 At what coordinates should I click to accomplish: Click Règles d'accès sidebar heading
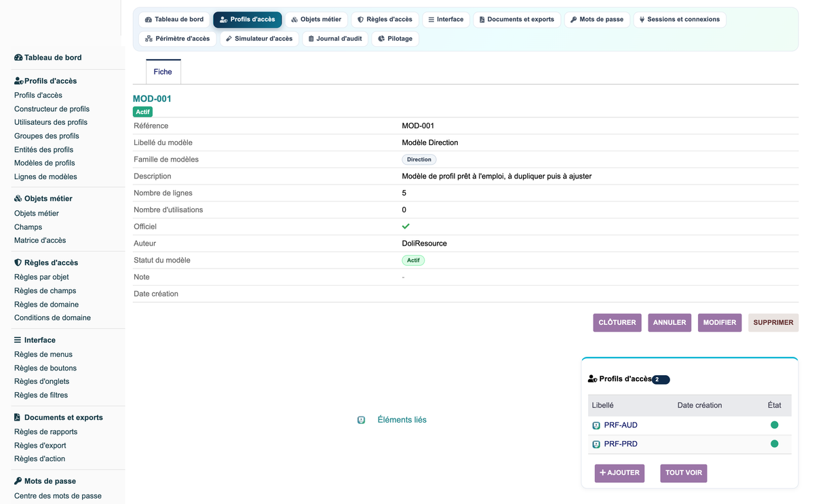[46, 263]
